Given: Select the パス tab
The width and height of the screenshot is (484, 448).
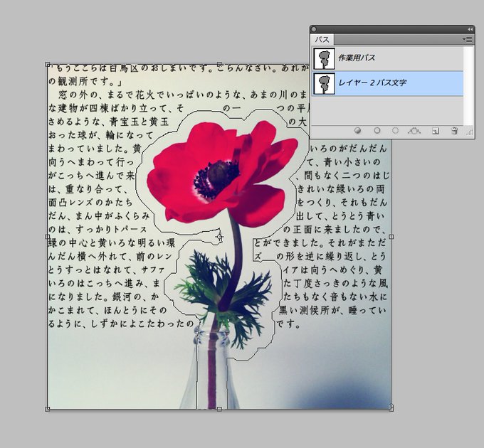Looking at the screenshot, I should pyautogui.click(x=322, y=39).
